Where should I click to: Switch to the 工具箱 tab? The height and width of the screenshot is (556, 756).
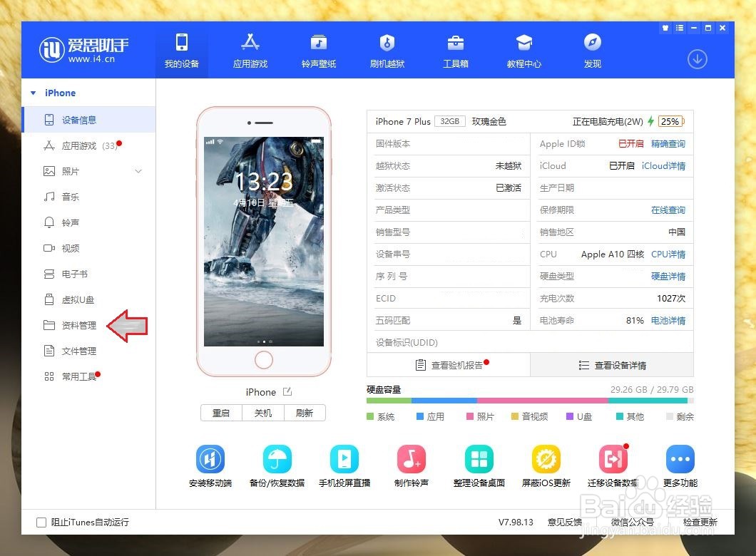455,49
